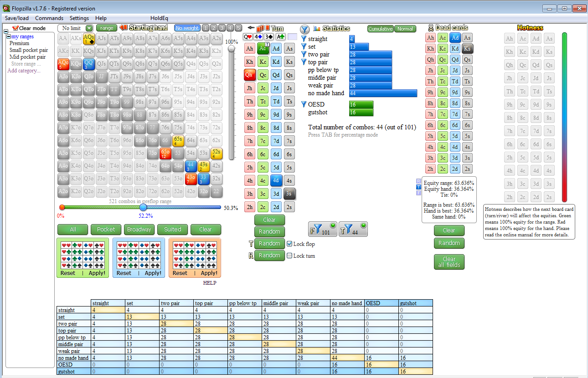Screen dimensions: 588x378
Task: Toggle the flop filter button showing 101
Action: (x=323, y=229)
